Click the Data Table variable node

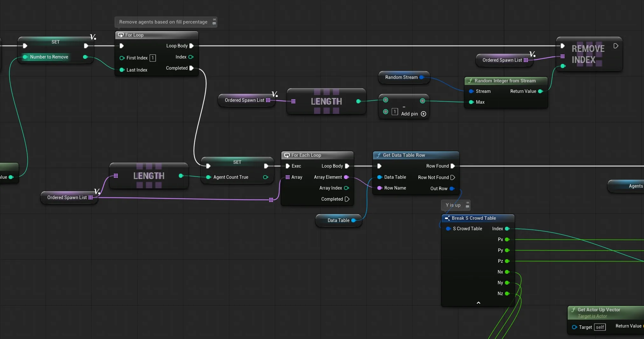(339, 220)
